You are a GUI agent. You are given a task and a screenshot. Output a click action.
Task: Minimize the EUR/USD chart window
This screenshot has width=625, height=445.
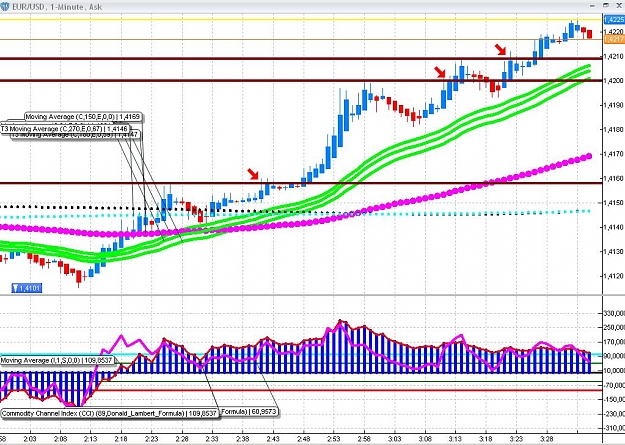(x=593, y=5)
